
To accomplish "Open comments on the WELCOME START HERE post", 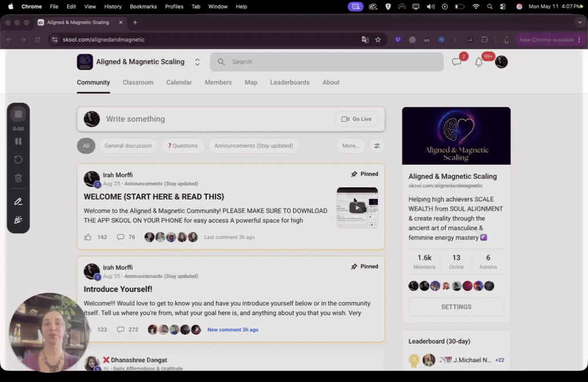I will 121,237.
